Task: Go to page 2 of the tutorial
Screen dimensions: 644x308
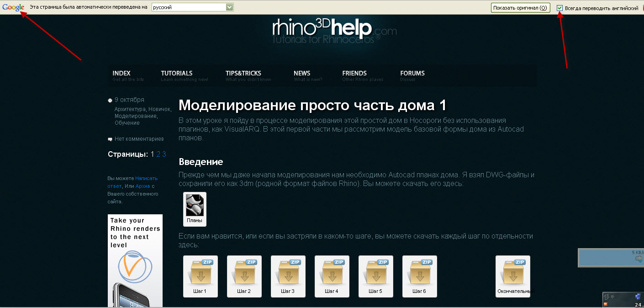Action: (x=158, y=154)
